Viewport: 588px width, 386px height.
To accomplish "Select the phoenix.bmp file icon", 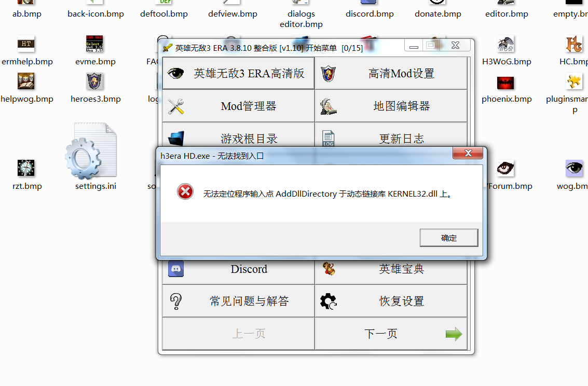I will click(505, 82).
